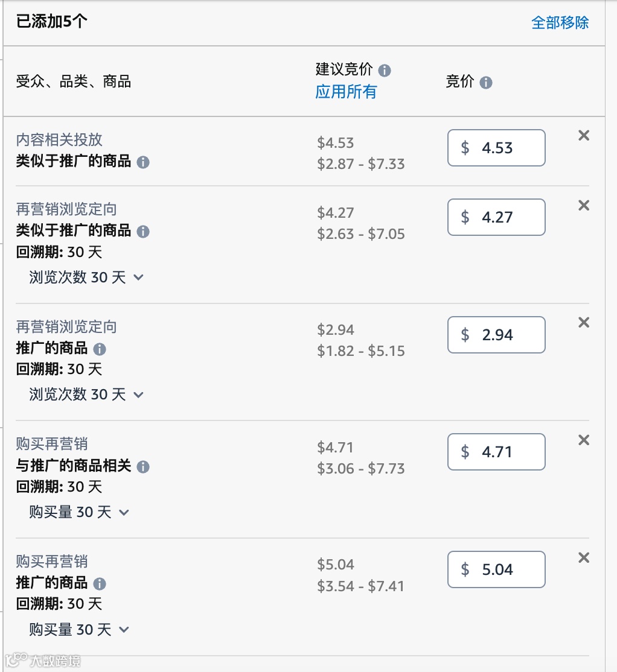Remove the row with $2.94 bid
The height and width of the screenshot is (672, 617).
[584, 323]
